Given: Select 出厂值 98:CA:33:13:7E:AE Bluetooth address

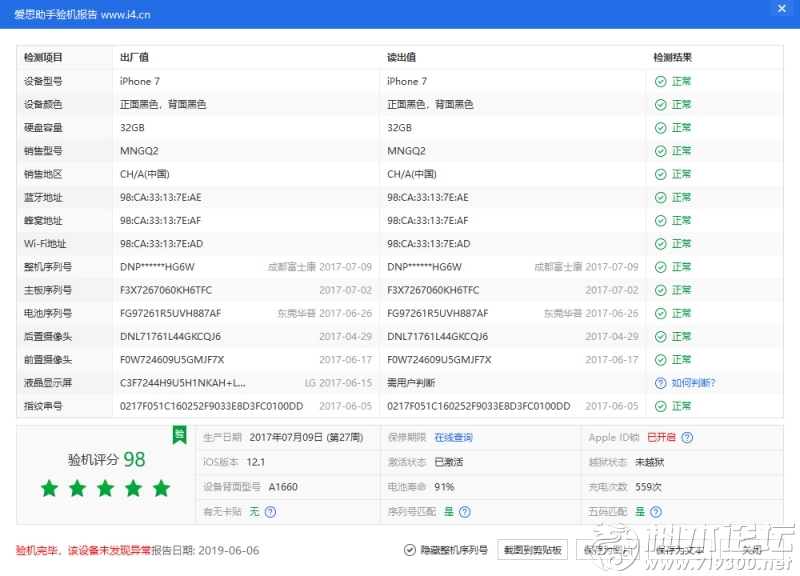Looking at the screenshot, I should tap(161, 197).
